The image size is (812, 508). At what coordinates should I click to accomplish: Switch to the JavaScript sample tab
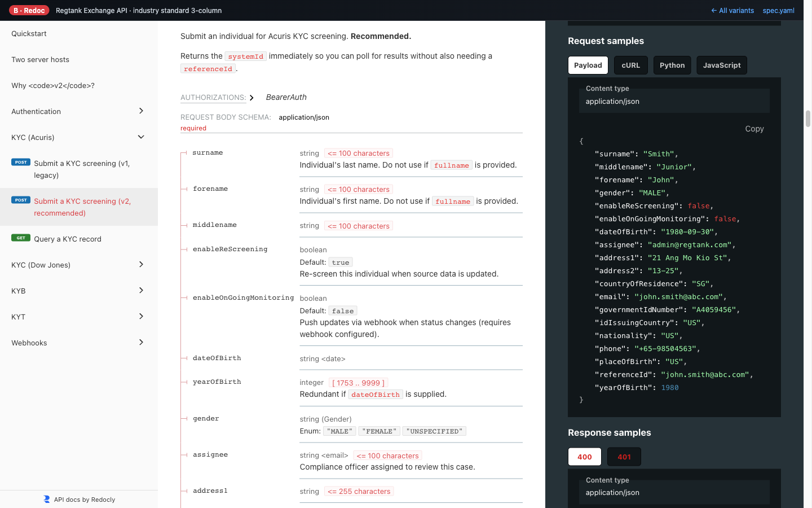722,65
